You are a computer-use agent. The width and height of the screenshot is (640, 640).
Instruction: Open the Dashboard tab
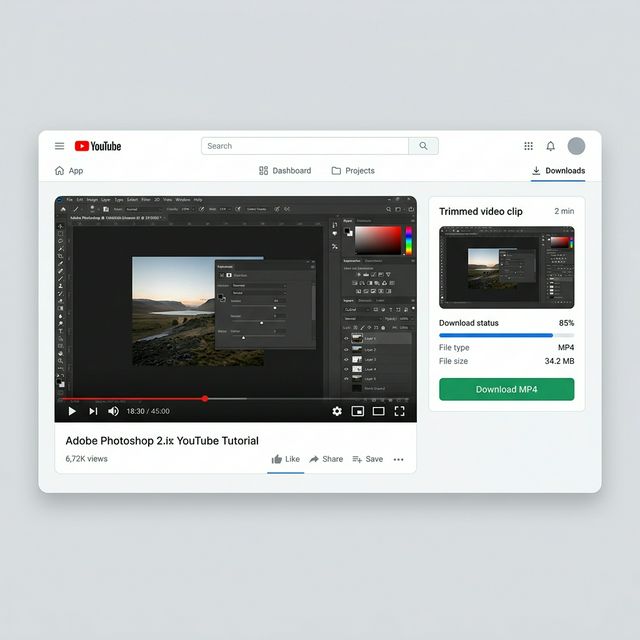(x=285, y=171)
